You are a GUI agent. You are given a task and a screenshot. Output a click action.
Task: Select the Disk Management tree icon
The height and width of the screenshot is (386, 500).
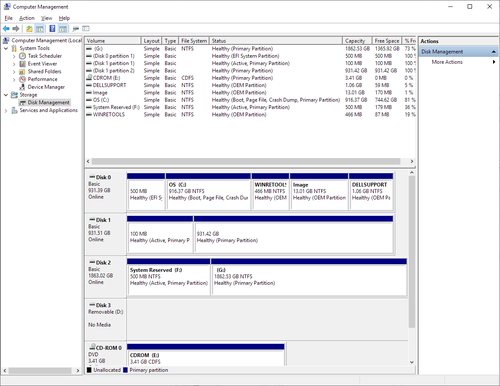click(22, 103)
